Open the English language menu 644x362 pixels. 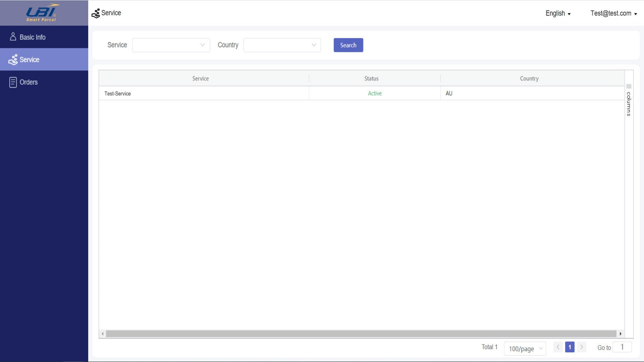click(558, 13)
